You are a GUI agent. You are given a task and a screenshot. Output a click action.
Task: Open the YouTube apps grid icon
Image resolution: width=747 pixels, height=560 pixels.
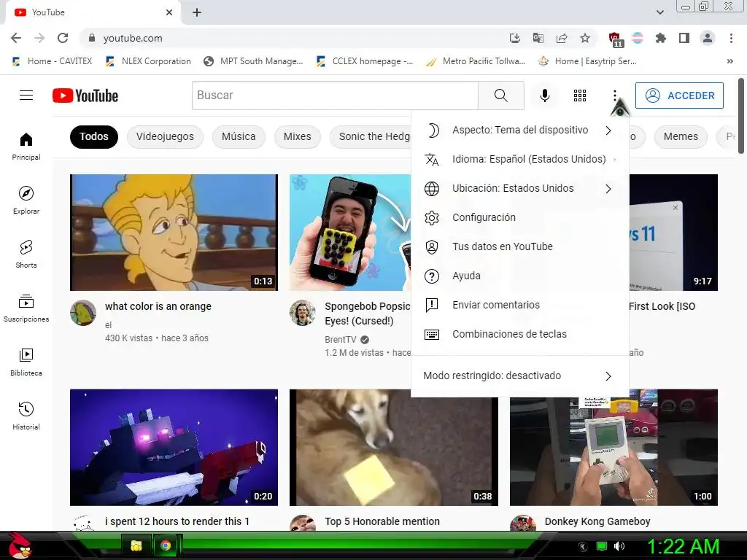pos(580,96)
